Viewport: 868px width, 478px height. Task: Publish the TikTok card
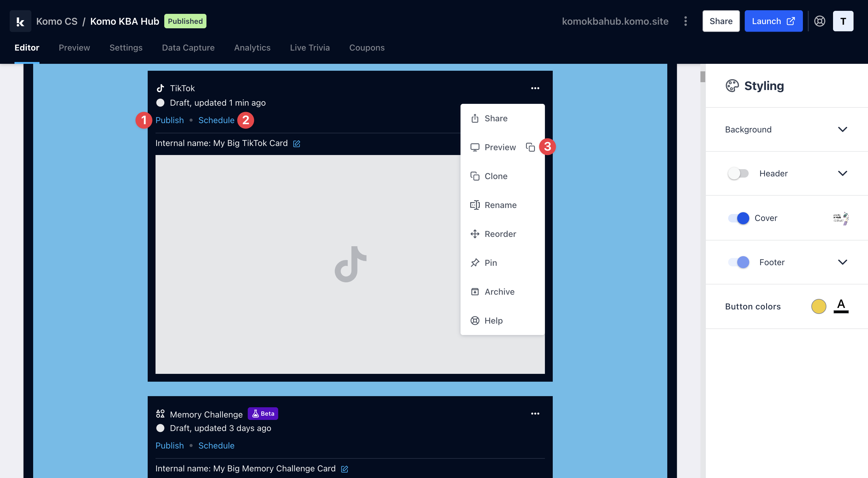pos(169,120)
